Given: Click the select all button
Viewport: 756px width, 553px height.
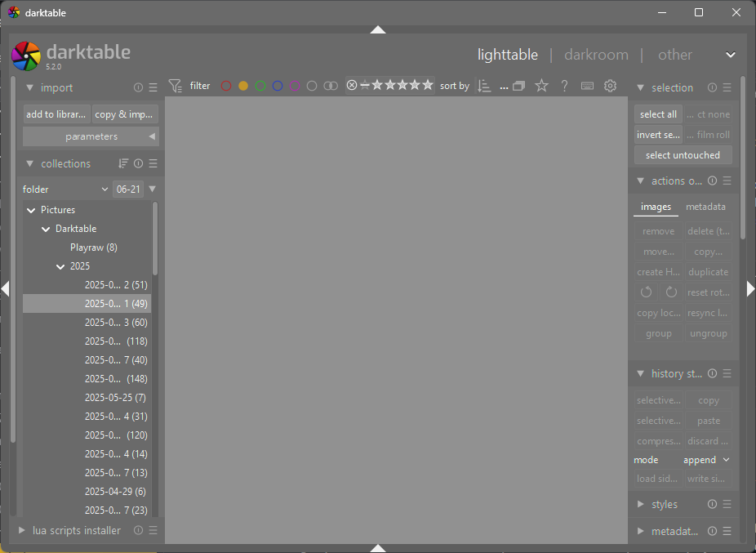Looking at the screenshot, I should click(658, 114).
